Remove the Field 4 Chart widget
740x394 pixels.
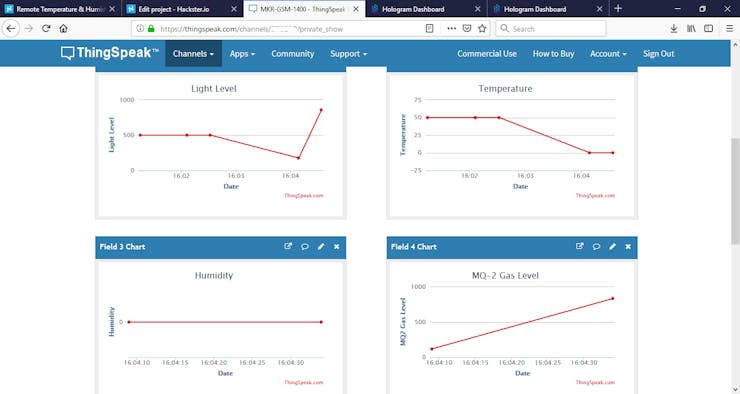click(628, 246)
